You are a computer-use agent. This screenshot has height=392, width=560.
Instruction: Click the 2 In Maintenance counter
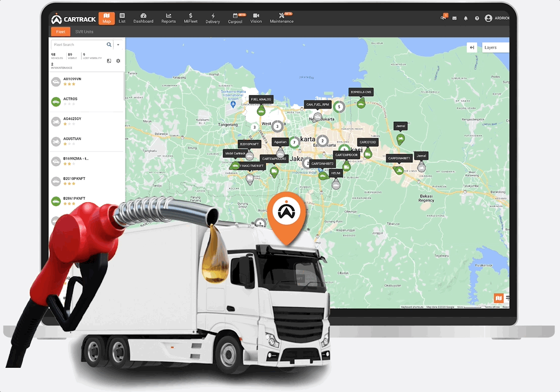point(62,66)
